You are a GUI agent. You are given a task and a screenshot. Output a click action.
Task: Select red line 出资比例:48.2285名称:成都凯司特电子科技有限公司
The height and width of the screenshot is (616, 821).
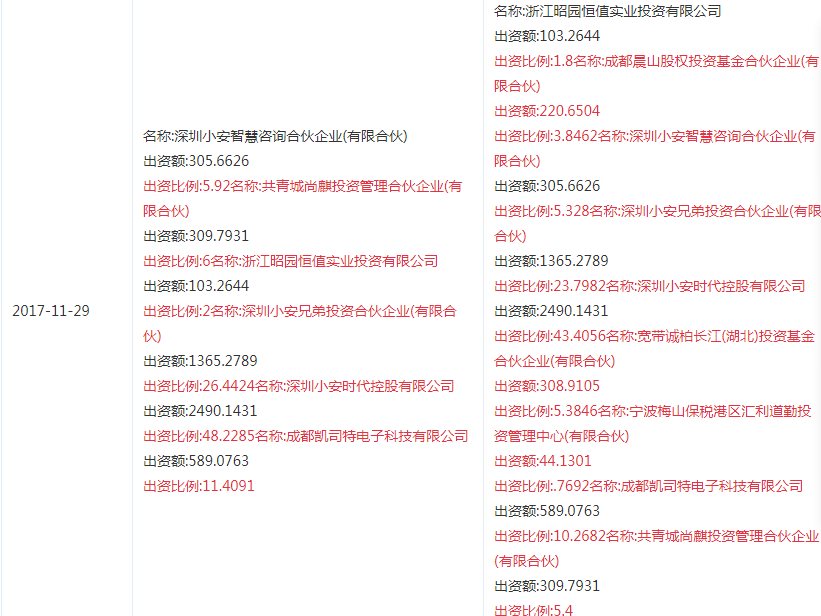point(306,436)
